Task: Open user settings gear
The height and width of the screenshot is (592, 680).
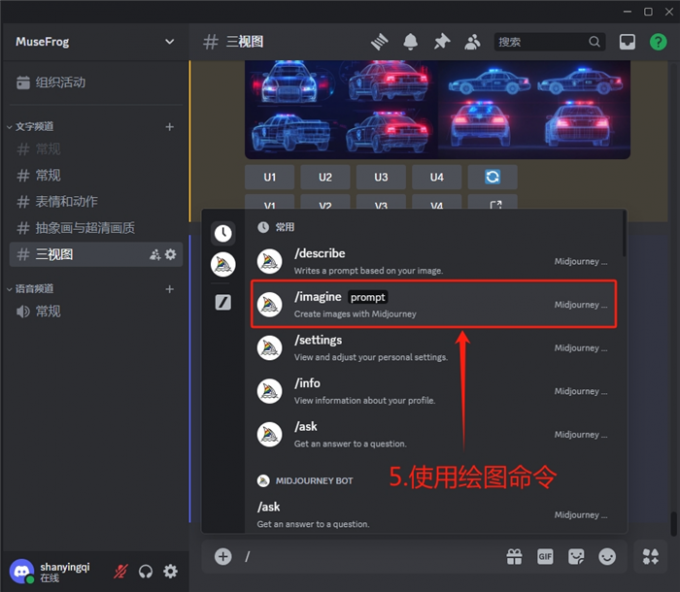Action: (170, 571)
